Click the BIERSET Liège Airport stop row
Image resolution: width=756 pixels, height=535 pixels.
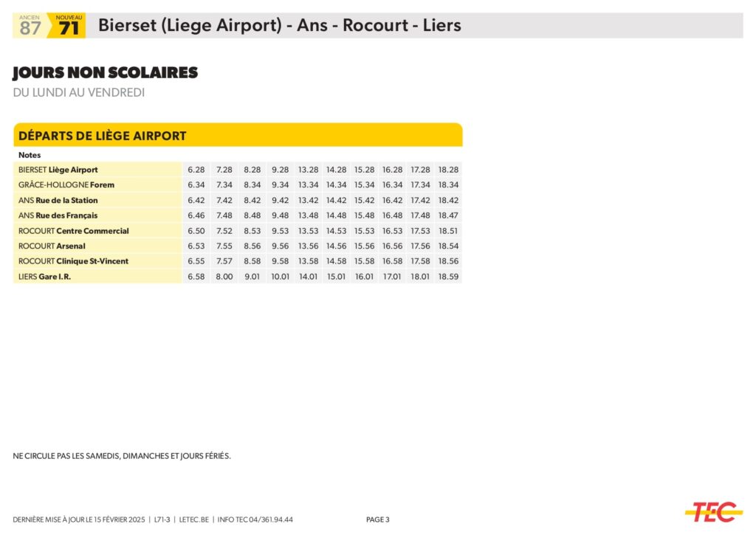tap(58, 170)
